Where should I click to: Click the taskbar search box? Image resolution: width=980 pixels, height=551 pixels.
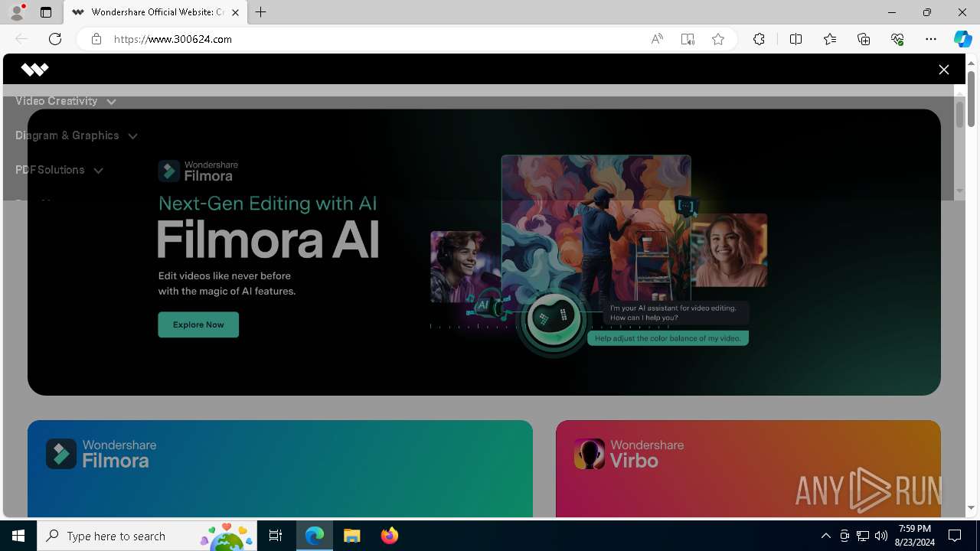(148, 536)
